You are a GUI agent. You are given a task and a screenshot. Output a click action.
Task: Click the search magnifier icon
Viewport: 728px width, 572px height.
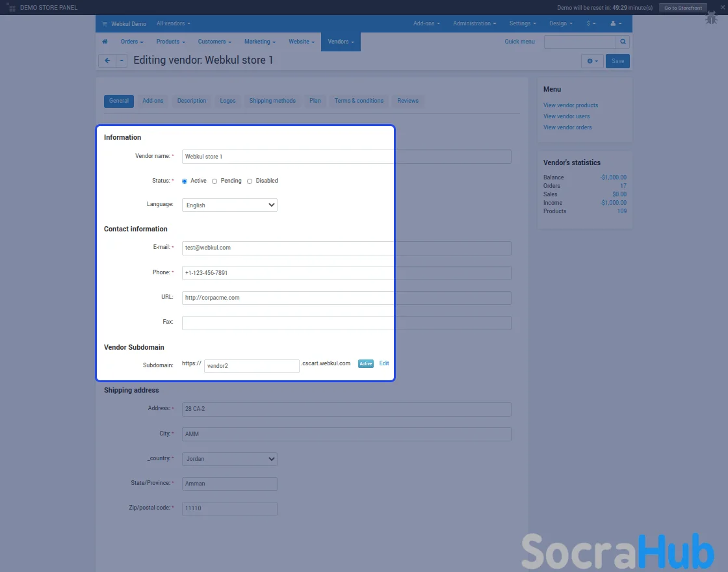click(623, 42)
